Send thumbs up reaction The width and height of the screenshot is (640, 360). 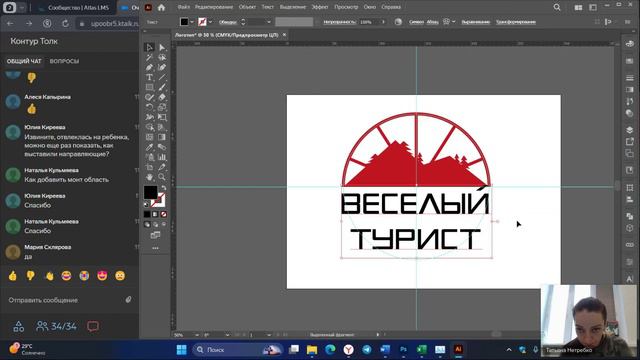(13, 276)
